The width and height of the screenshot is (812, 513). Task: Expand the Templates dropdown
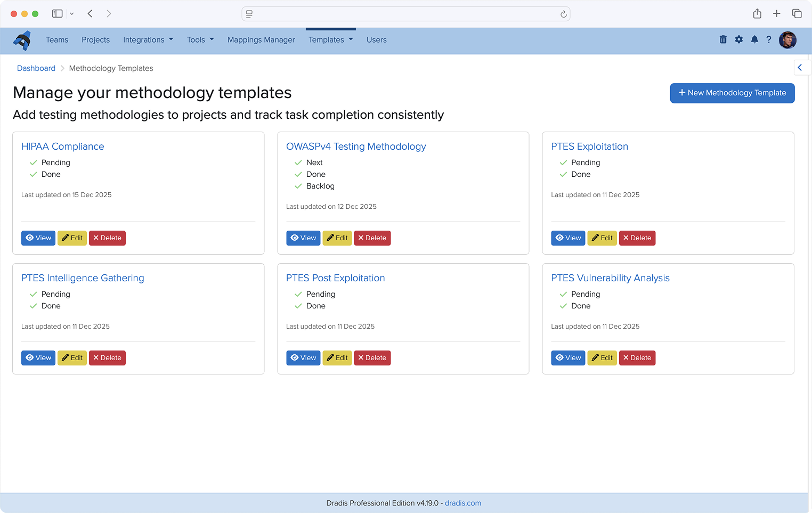[x=331, y=40]
